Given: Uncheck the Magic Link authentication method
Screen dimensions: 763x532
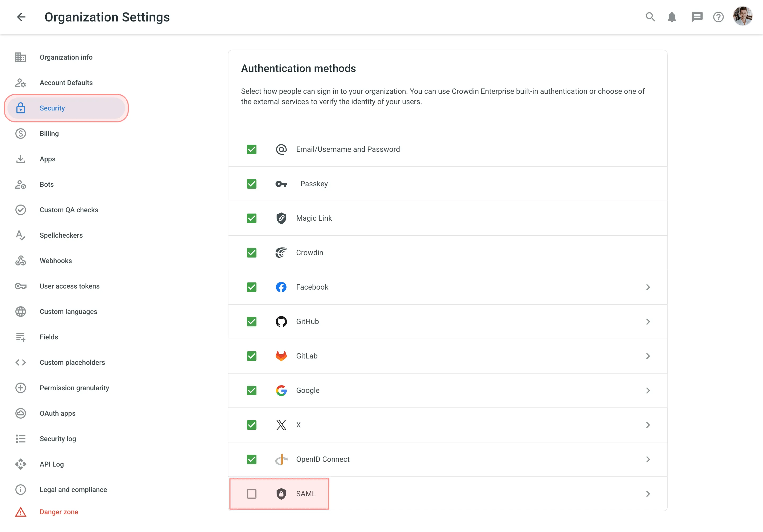Looking at the screenshot, I should pyautogui.click(x=252, y=218).
